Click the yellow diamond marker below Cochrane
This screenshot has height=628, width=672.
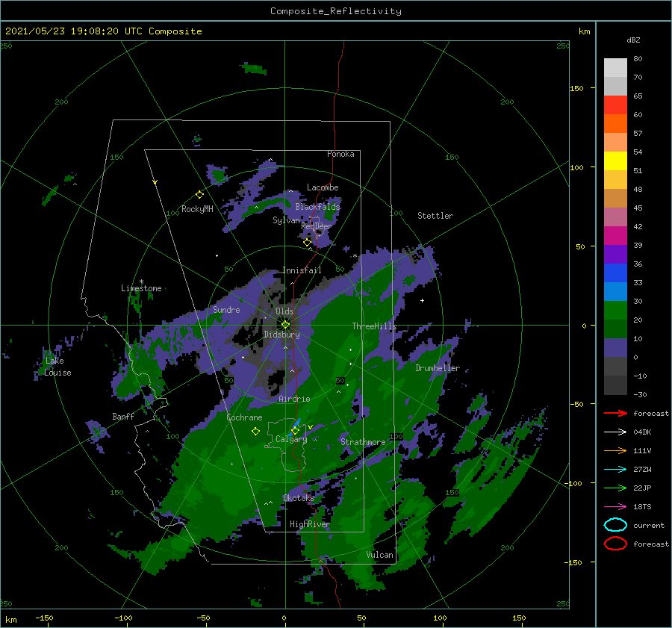[x=255, y=432]
